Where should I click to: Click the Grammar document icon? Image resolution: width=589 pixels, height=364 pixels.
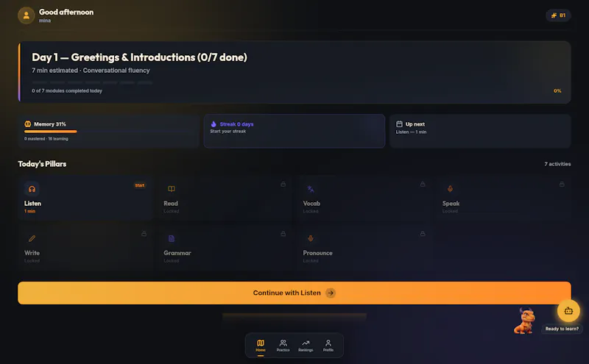172,238
